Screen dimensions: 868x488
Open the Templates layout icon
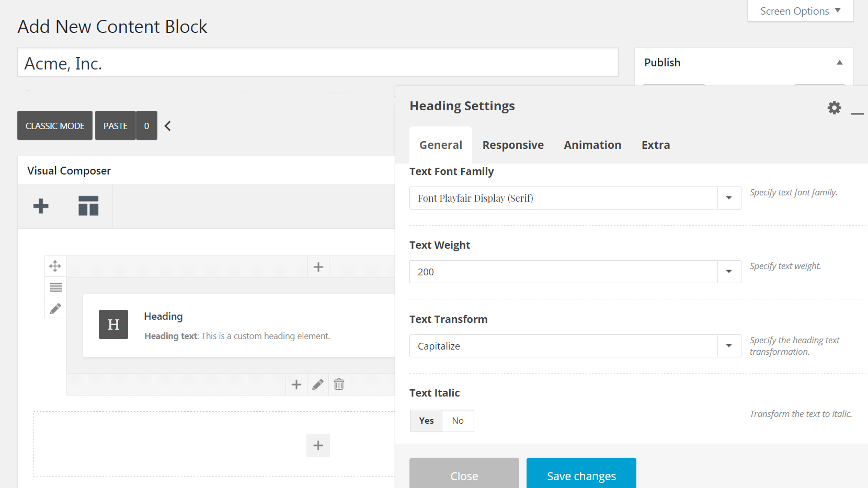[88, 206]
